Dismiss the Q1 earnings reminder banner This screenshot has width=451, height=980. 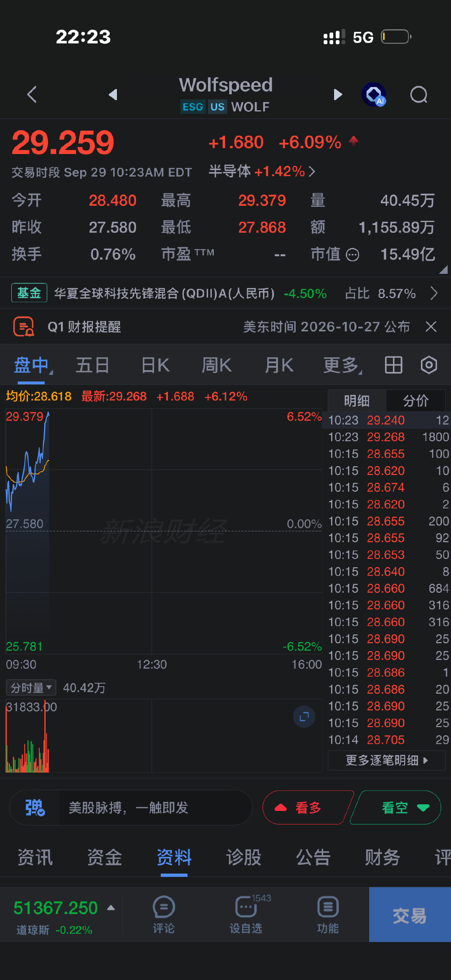click(431, 326)
